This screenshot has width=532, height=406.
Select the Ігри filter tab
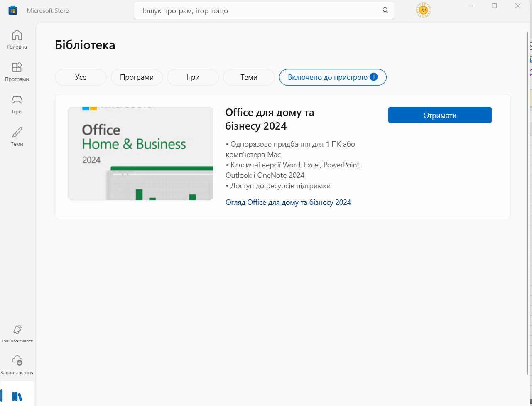click(x=193, y=77)
